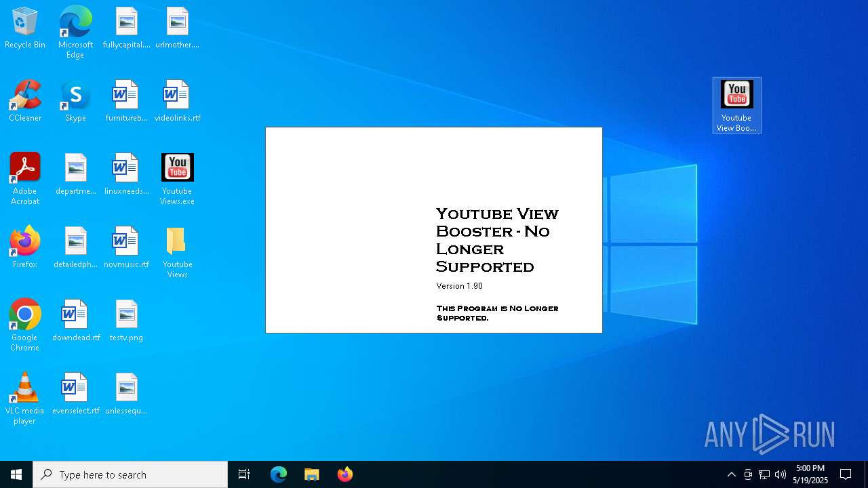Open the Meet Now tray icon

[x=748, y=474]
